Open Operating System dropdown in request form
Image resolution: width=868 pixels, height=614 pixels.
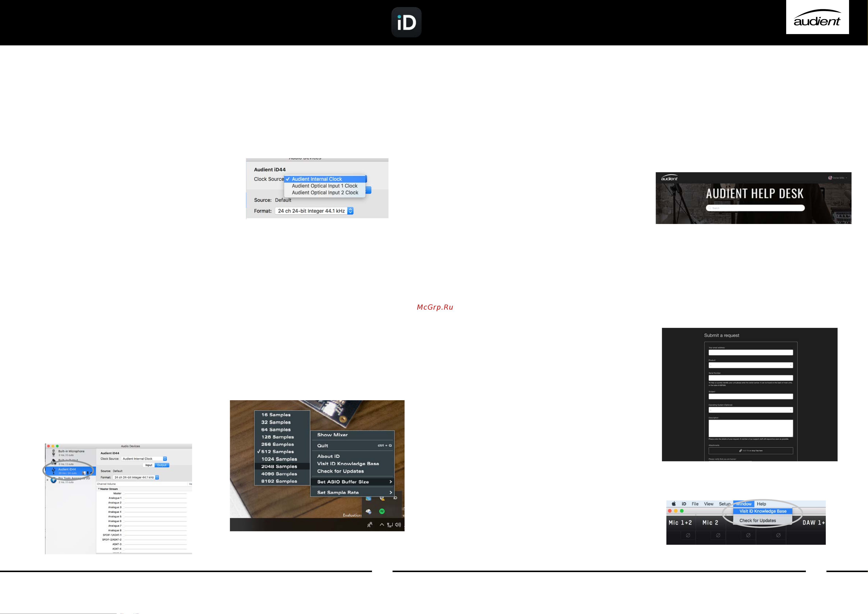750,410
